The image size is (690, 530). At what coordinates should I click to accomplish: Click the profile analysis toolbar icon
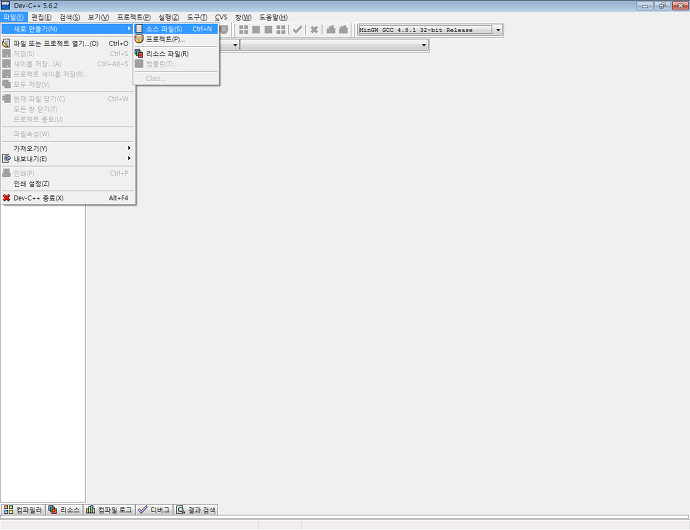click(x=331, y=29)
